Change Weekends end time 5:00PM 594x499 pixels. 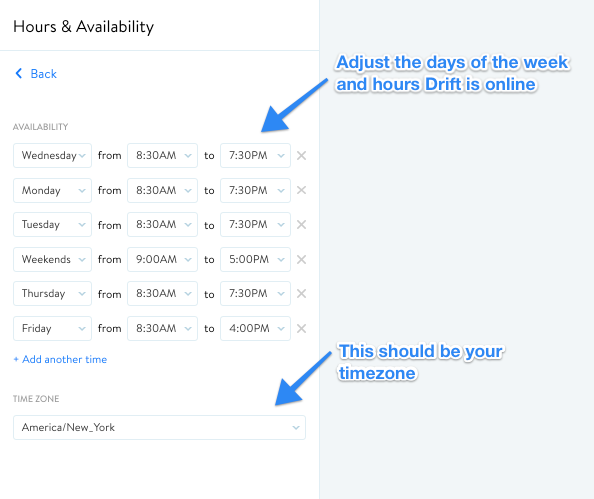pyautogui.click(x=255, y=260)
